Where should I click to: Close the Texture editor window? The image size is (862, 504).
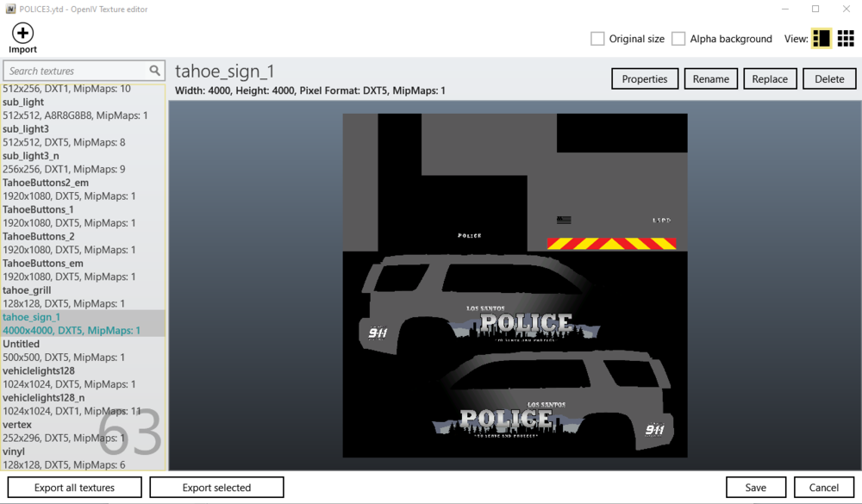tap(846, 9)
